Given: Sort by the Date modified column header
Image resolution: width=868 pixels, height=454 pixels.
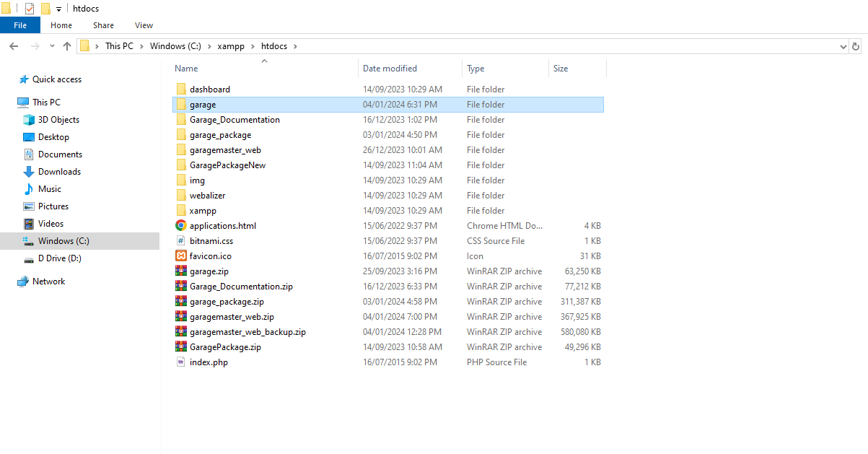Looking at the screenshot, I should (x=390, y=69).
